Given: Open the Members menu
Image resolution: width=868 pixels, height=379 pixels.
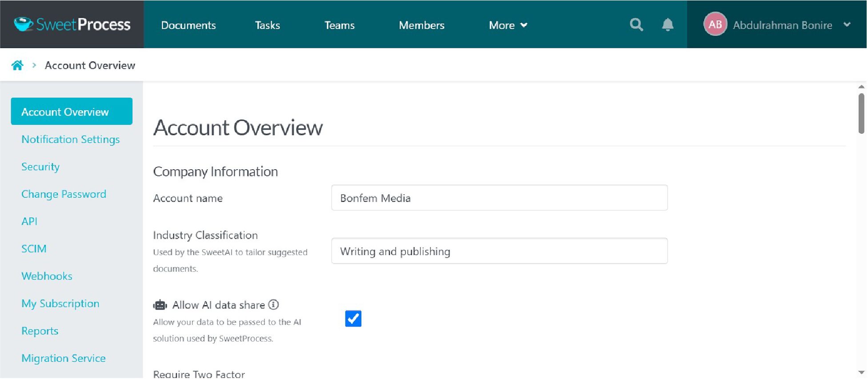Looking at the screenshot, I should [422, 25].
